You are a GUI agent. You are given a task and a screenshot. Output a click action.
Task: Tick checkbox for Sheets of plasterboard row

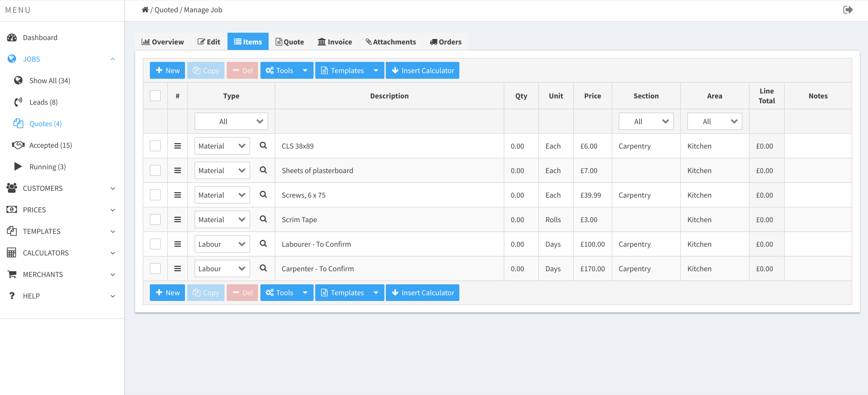[x=155, y=171]
